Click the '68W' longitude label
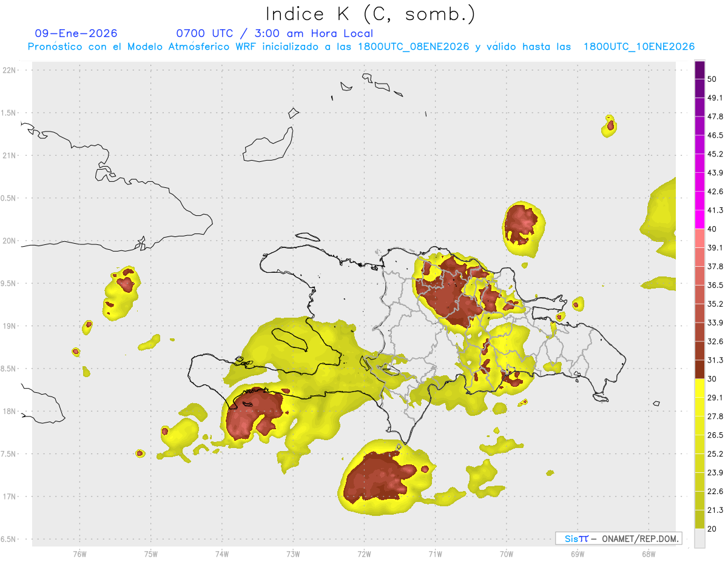This screenshot has height=562, width=728. click(x=649, y=554)
